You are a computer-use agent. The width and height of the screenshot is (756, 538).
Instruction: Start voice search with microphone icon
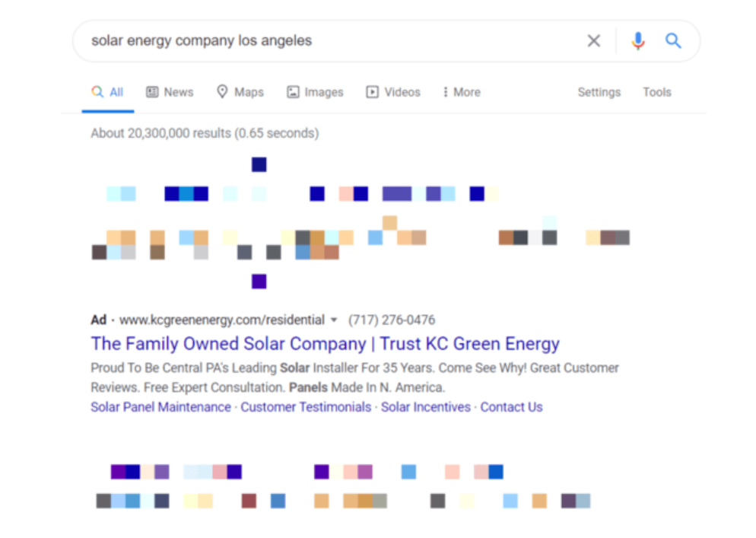pyautogui.click(x=637, y=41)
